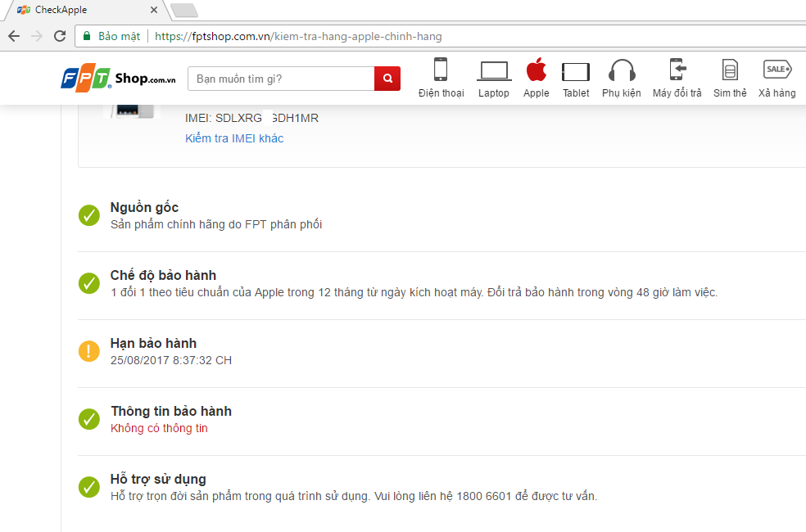
Task: Click the 'Hỗ trợ sử dụng' heading
Action: click(x=158, y=479)
